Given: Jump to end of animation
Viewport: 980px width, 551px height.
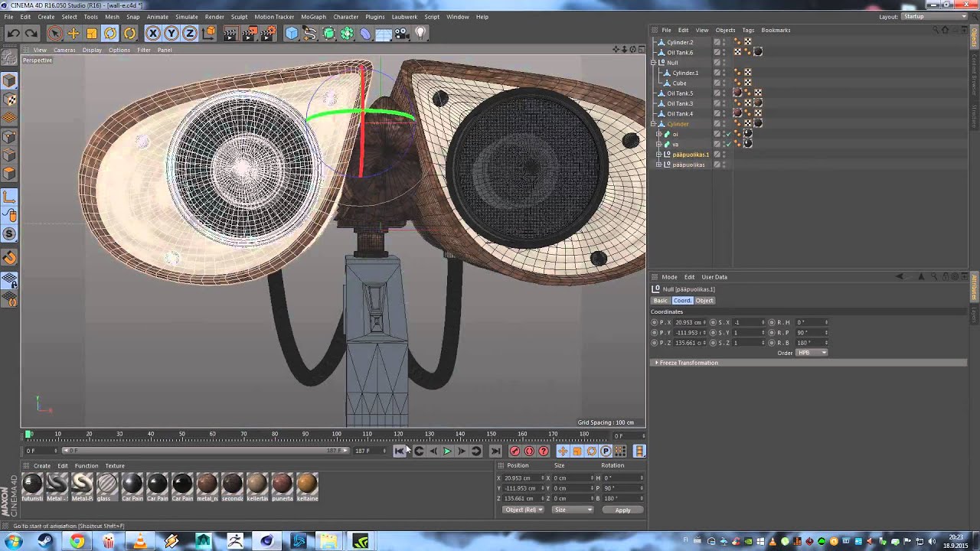Looking at the screenshot, I should [495, 452].
